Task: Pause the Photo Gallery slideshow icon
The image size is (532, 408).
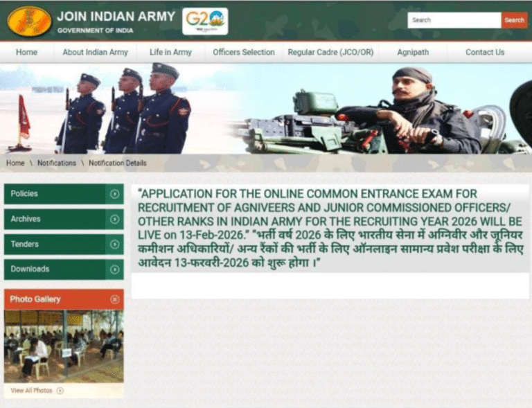Action: click(115, 299)
